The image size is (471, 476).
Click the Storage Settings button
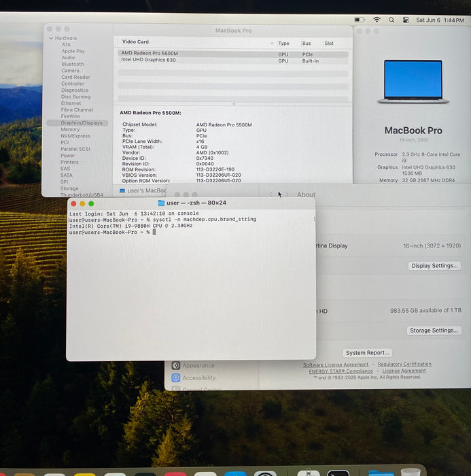434,330
